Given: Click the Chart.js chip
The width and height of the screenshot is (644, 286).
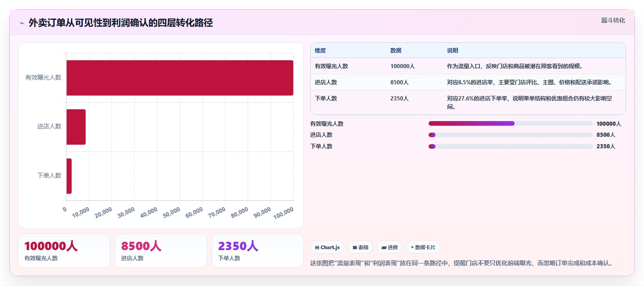Looking at the screenshot, I should pos(327,247).
